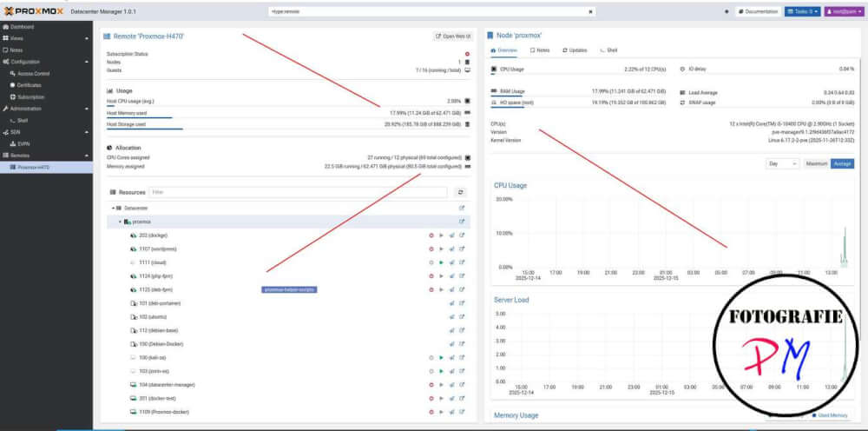
Task: Switch graphs to Maximum values
Action: point(817,164)
